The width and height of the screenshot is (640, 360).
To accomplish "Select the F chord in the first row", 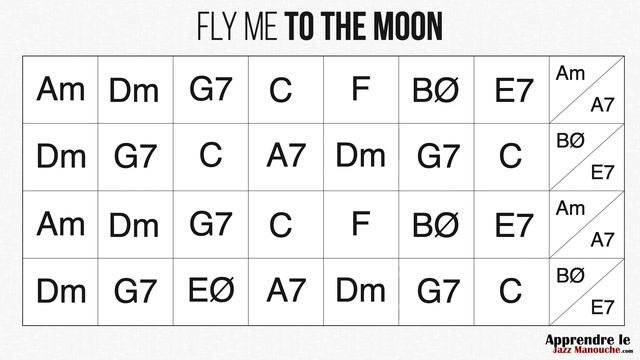I will click(361, 90).
